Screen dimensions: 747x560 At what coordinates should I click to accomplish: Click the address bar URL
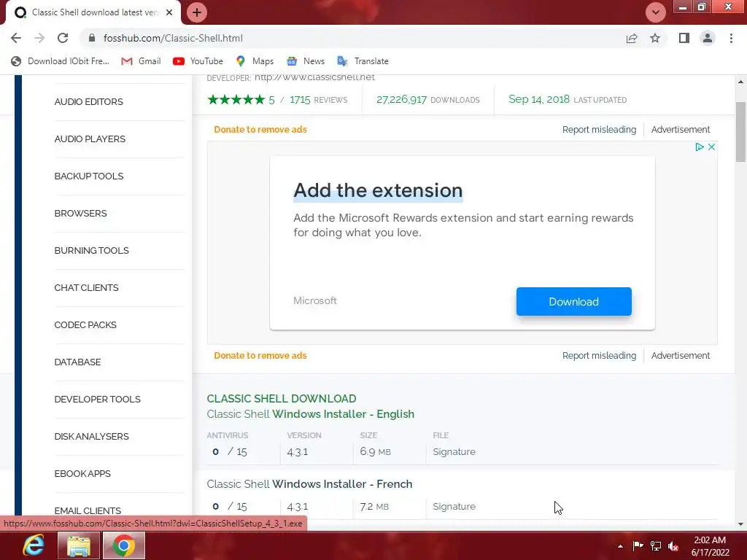click(173, 38)
